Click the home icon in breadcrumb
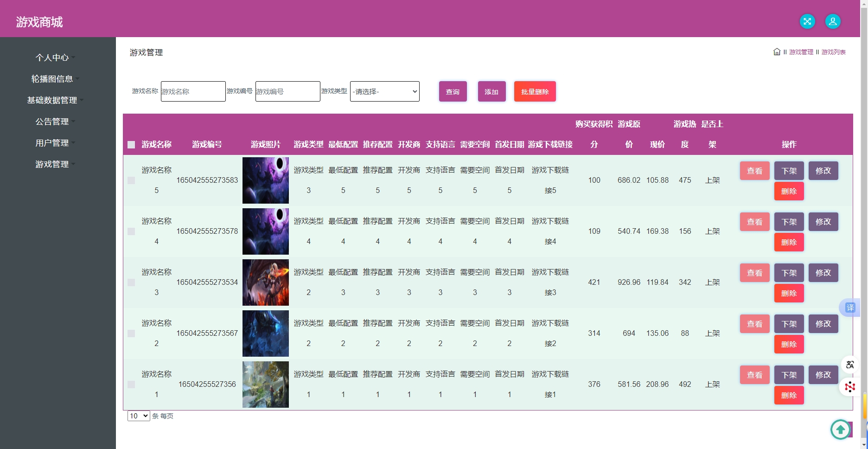 pos(777,52)
